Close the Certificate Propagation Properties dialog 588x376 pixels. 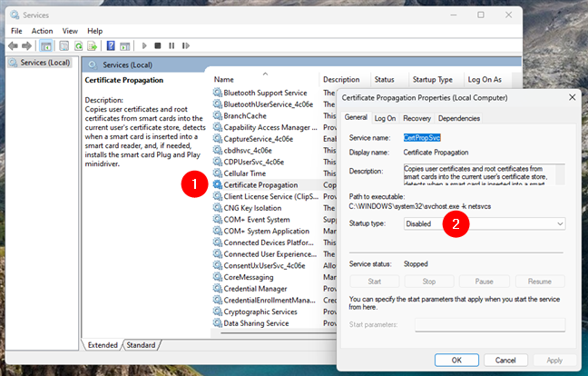(x=573, y=97)
